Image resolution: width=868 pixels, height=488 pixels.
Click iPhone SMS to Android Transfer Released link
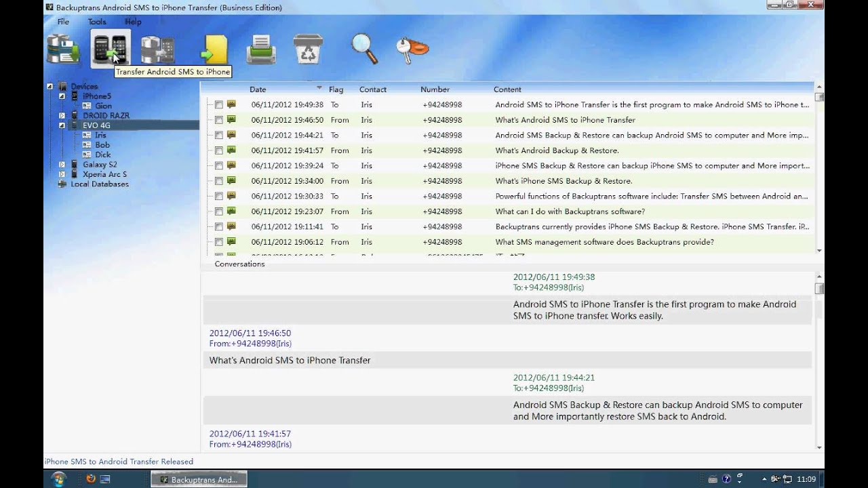click(119, 462)
